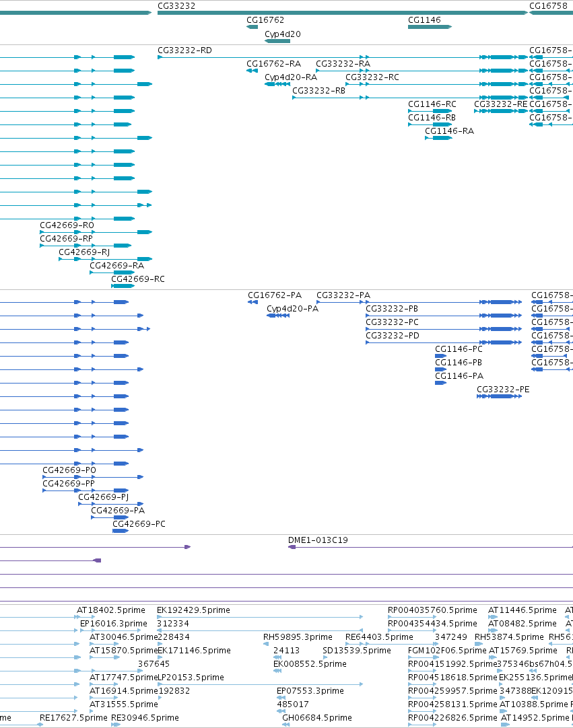
Task: Select transcript CG33232-RD
Action: (343, 57)
